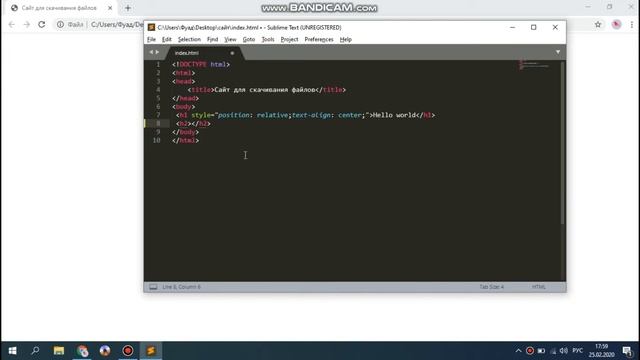Click the file info icon in address bar
The image size is (640, 360).
point(60,25)
